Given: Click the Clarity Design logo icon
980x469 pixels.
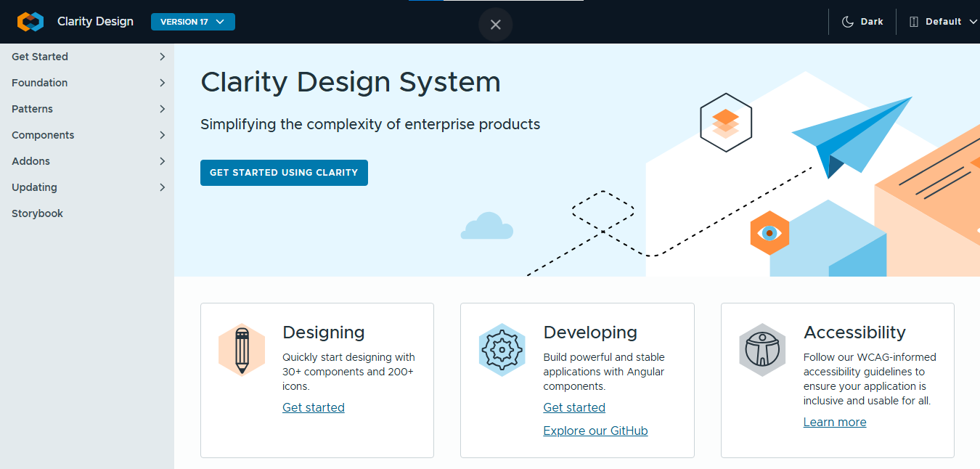Looking at the screenshot, I should (30, 22).
